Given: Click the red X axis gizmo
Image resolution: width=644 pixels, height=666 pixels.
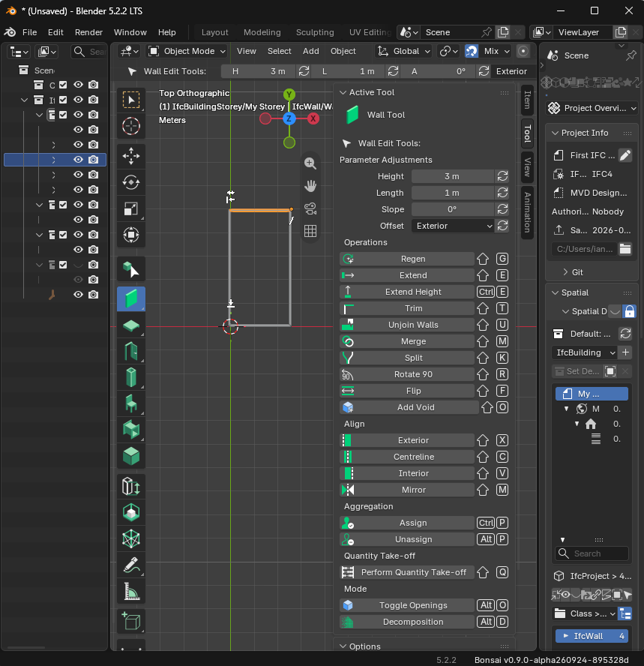Looking at the screenshot, I should (313, 118).
